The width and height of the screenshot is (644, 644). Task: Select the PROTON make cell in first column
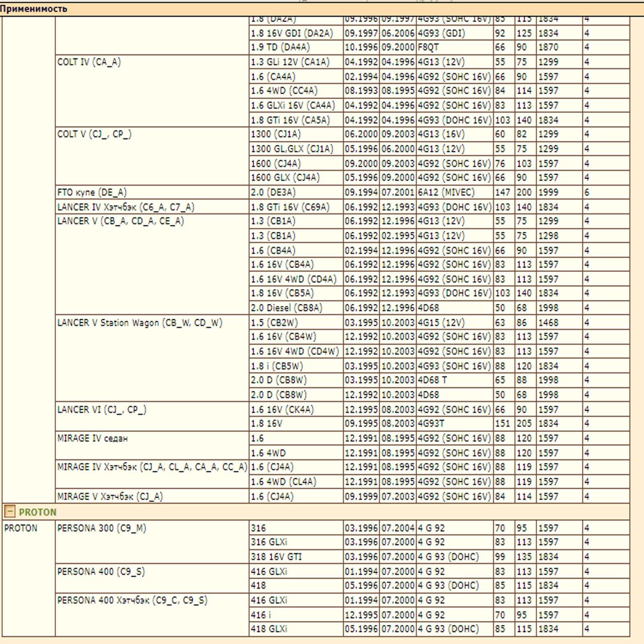coord(29,578)
